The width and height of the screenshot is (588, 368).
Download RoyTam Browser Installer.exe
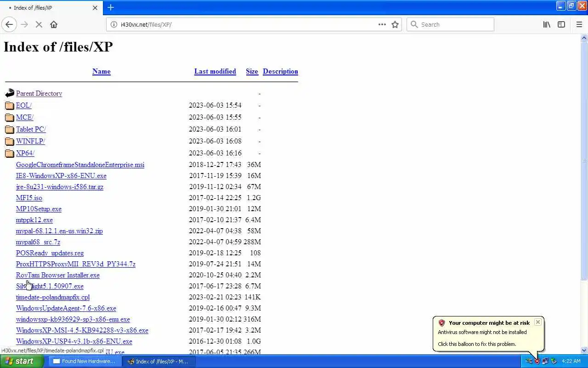pos(58,275)
